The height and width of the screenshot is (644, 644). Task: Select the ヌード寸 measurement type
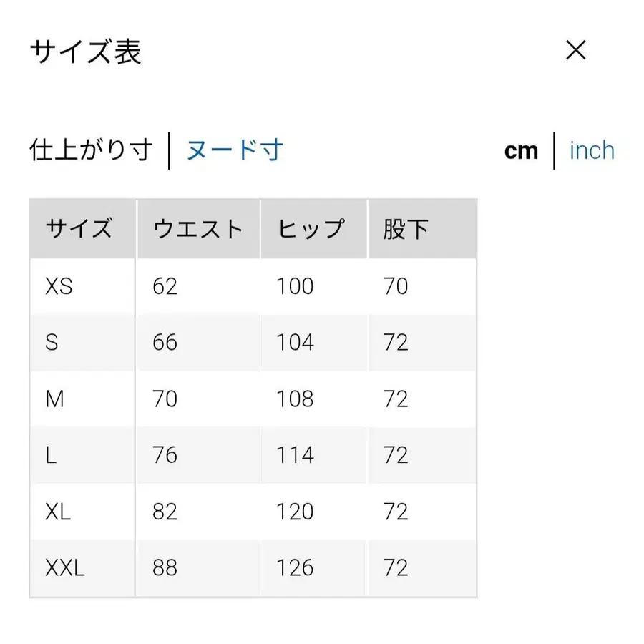point(235,150)
